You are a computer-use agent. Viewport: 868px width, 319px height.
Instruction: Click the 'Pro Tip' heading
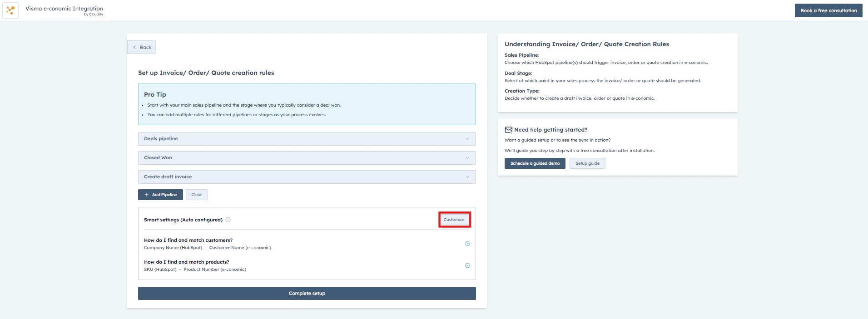click(x=155, y=94)
